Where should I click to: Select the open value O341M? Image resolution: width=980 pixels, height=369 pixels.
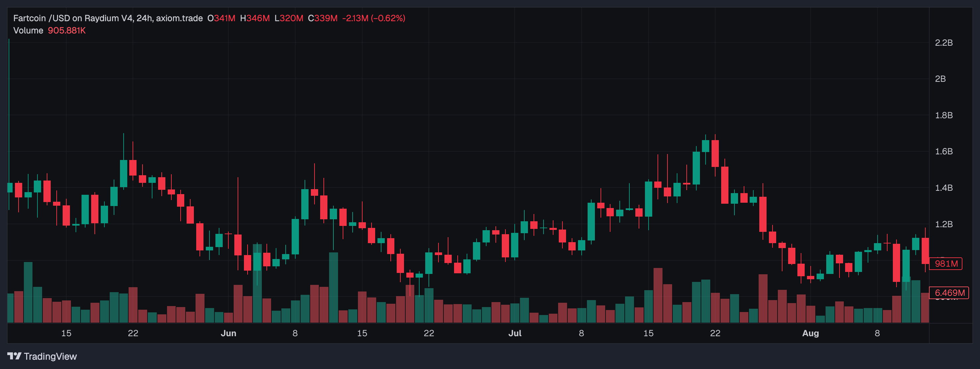tap(221, 18)
